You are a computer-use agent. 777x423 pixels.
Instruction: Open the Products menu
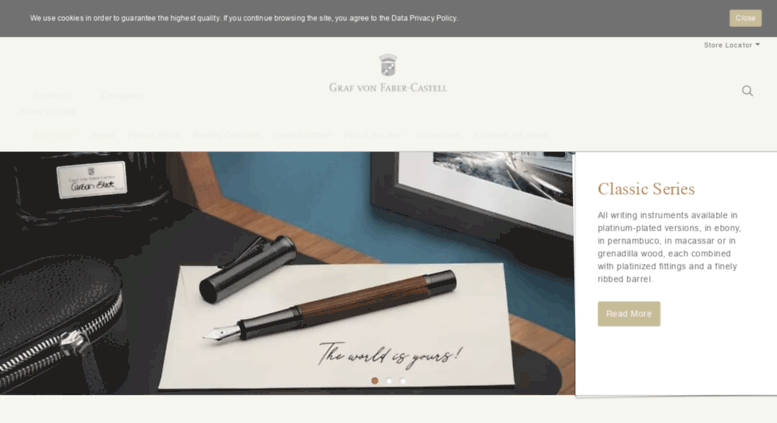pyautogui.click(x=53, y=95)
